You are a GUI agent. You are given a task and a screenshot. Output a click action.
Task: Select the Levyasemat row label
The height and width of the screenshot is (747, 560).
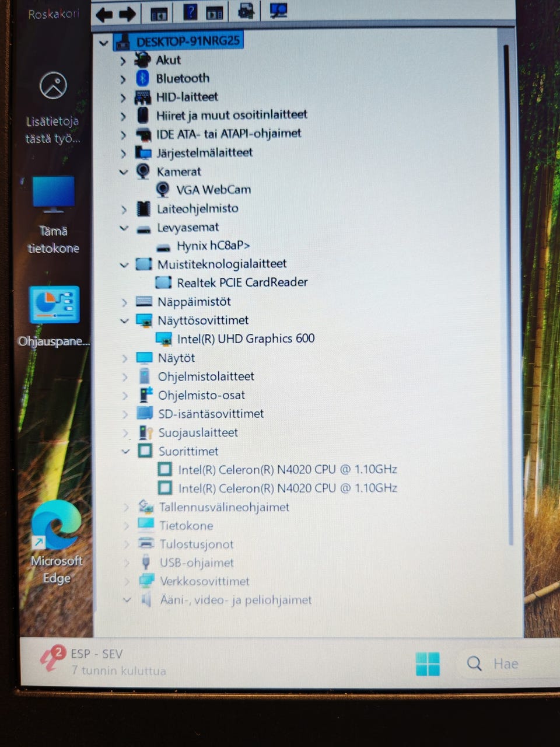188,227
